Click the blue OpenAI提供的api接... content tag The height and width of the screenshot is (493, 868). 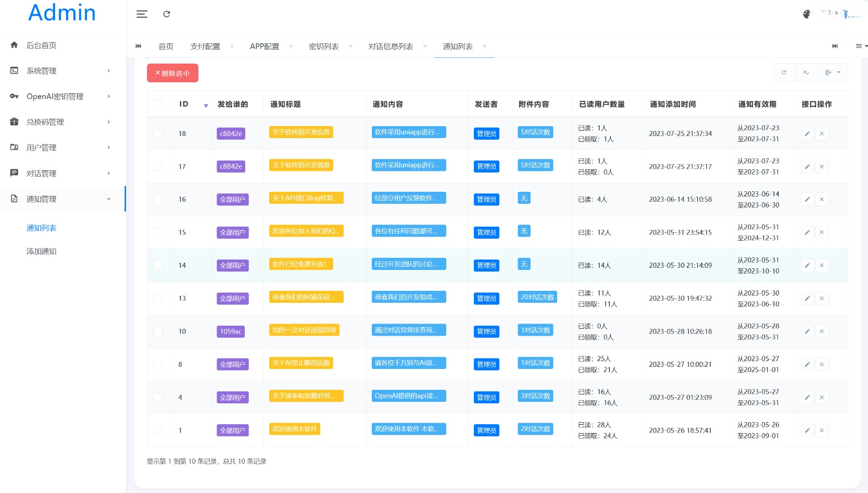pos(409,396)
